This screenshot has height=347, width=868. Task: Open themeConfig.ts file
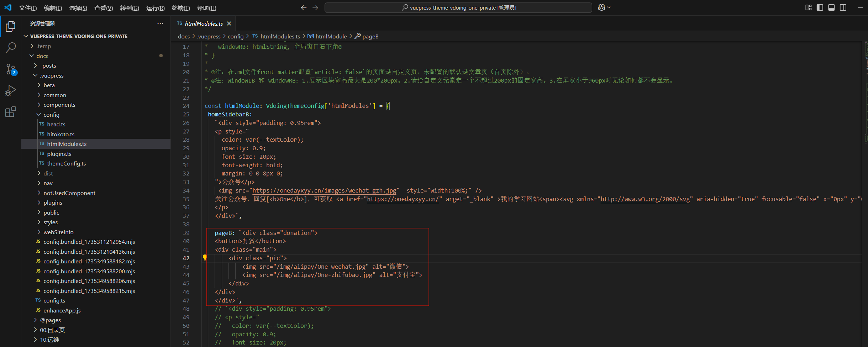coord(96,164)
